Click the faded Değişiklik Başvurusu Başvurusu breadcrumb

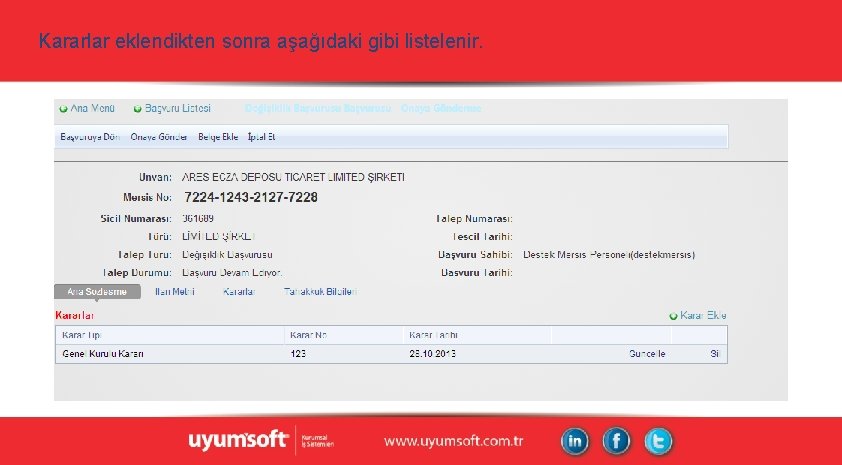click(x=318, y=108)
